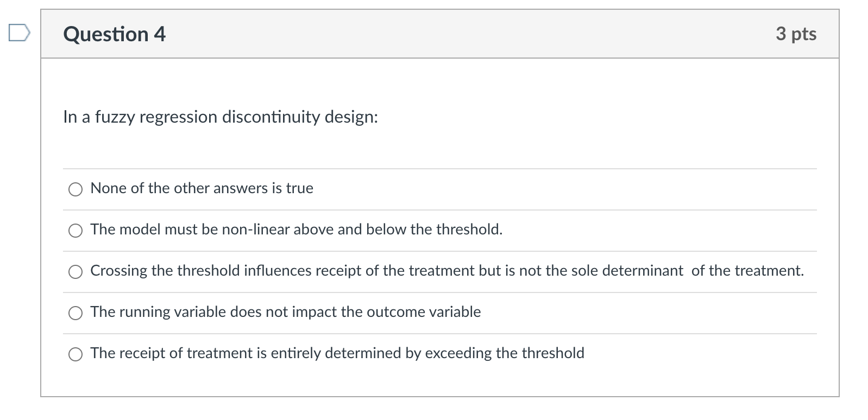Click the question prompt 'In a fuzzy regression discontinuity design:'
This screenshot has height=420, width=868.
(220, 117)
